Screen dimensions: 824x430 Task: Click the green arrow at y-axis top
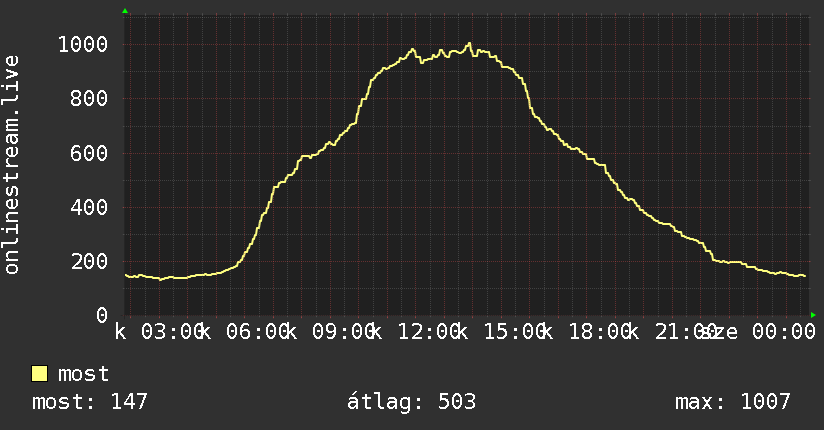[125, 11]
